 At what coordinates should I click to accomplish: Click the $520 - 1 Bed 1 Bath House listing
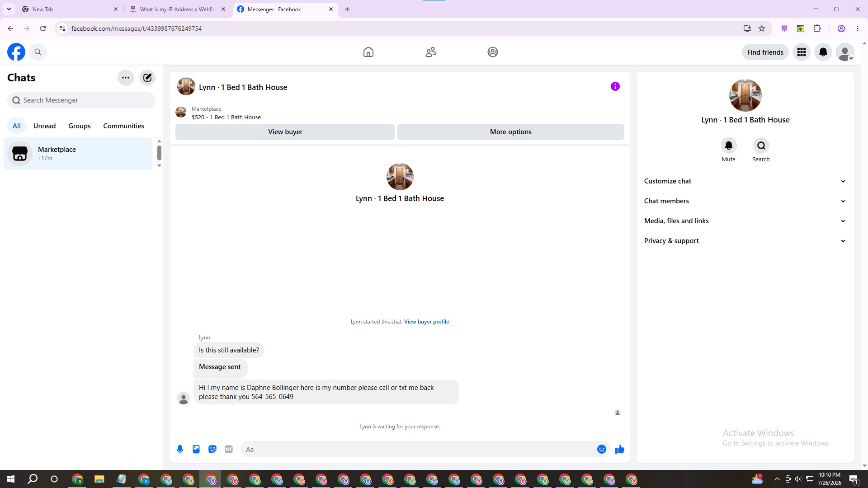(x=226, y=117)
